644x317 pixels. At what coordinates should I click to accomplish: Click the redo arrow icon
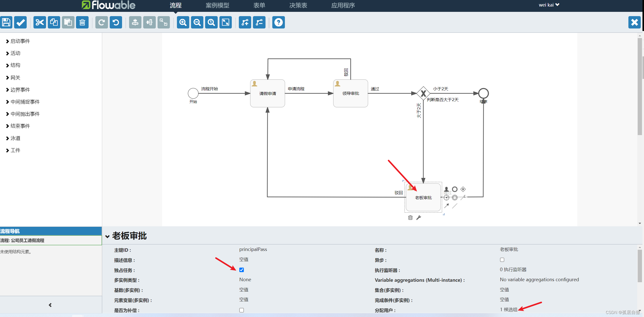point(102,22)
